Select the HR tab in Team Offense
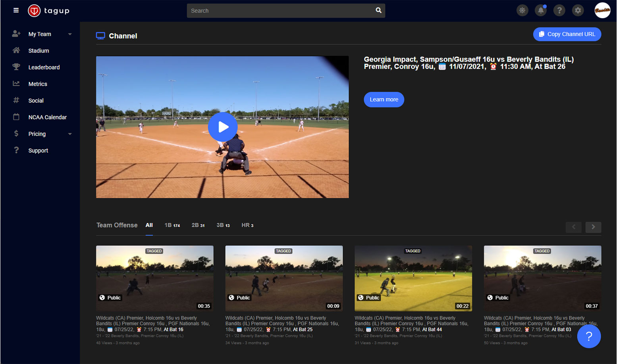The height and width of the screenshot is (364, 617). [247, 225]
